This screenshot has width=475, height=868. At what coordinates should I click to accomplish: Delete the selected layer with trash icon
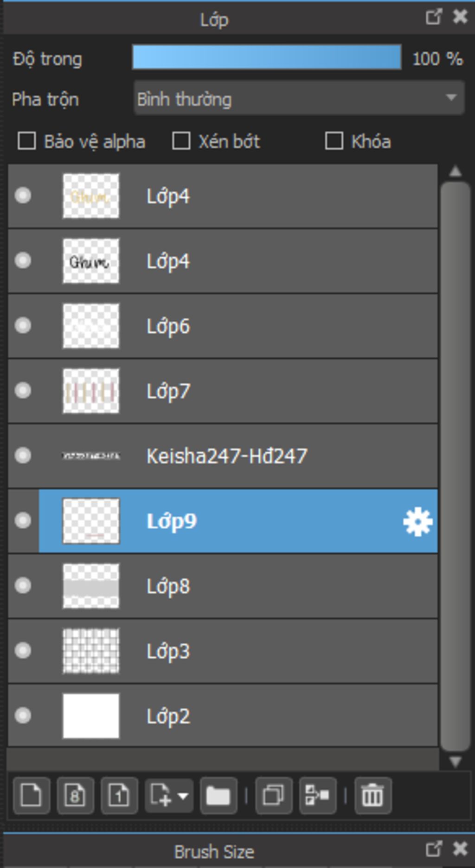point(373,796)
